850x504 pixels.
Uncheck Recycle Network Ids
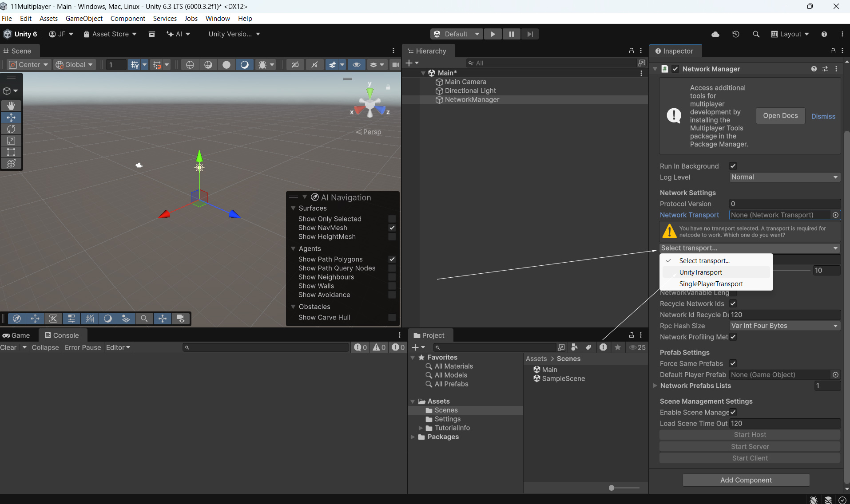tap(733, 303)
